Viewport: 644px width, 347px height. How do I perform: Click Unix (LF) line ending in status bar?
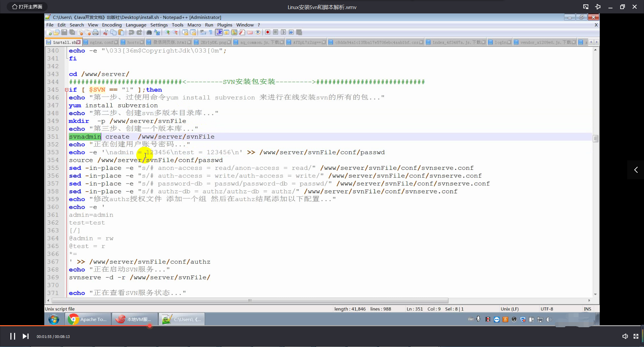tap(509, 309)
